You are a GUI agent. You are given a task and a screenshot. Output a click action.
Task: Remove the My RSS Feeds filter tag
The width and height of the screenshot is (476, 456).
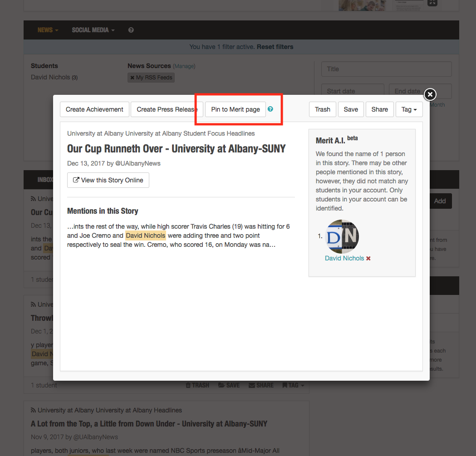click(x=132, y=78)
